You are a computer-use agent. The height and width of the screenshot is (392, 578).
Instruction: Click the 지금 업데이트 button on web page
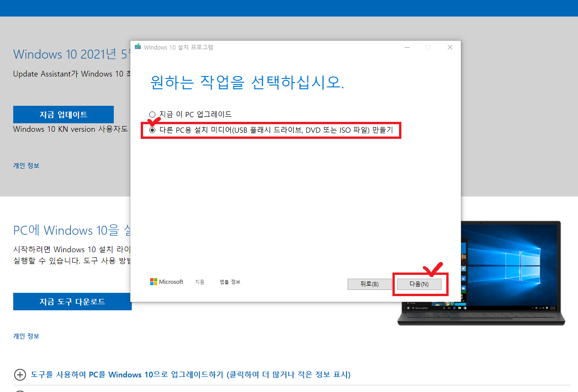[63, 115]
